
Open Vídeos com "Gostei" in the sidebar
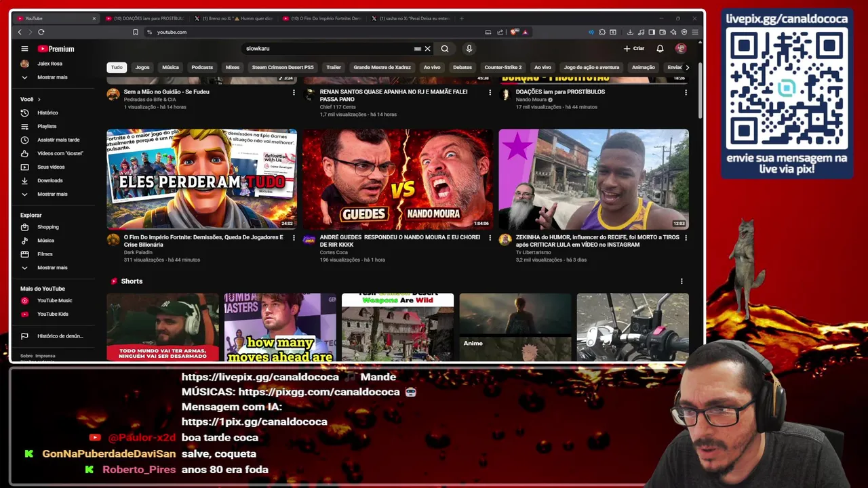pos(60,153)
